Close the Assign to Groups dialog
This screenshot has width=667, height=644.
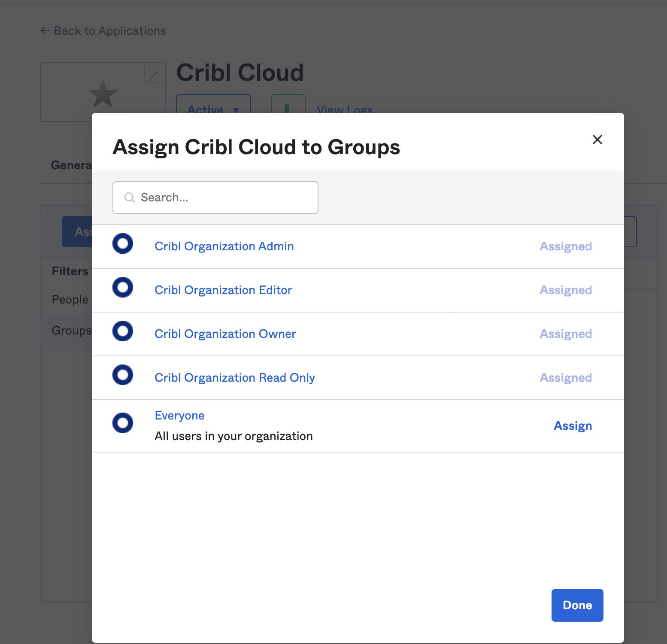click(x=597, y=140)
